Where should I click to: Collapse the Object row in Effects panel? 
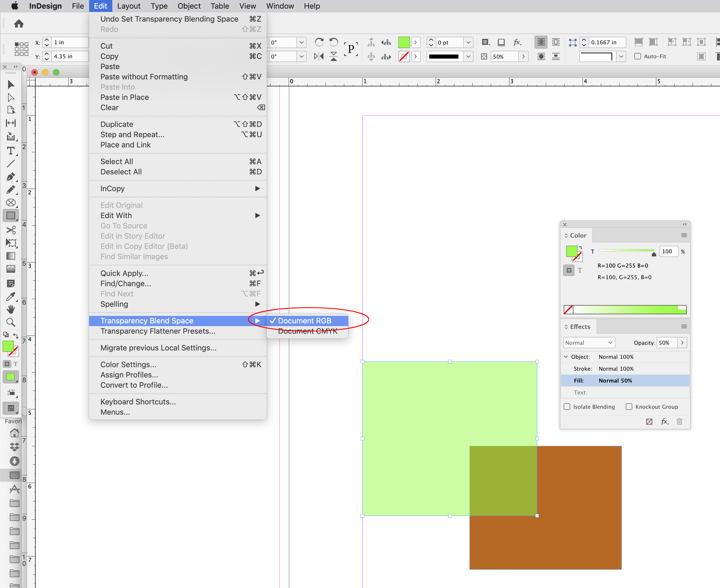[x=566, y=357]
